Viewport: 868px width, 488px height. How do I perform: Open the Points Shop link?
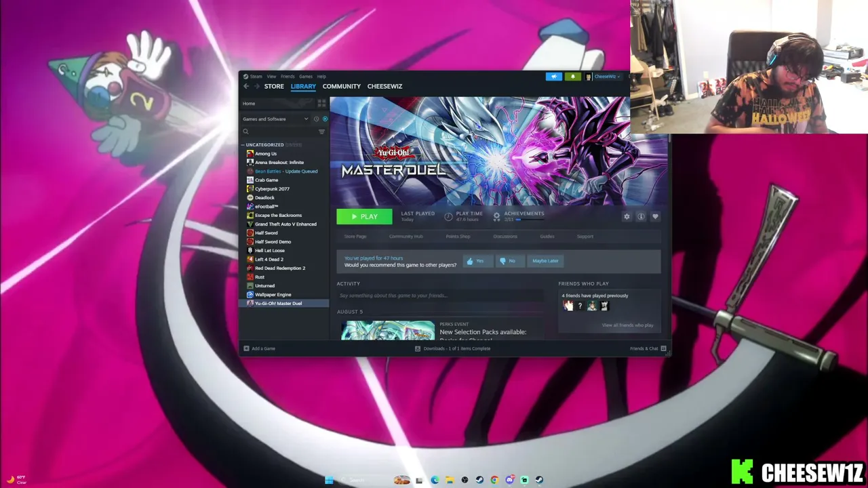pyautogui.click(x=458, y=237)
